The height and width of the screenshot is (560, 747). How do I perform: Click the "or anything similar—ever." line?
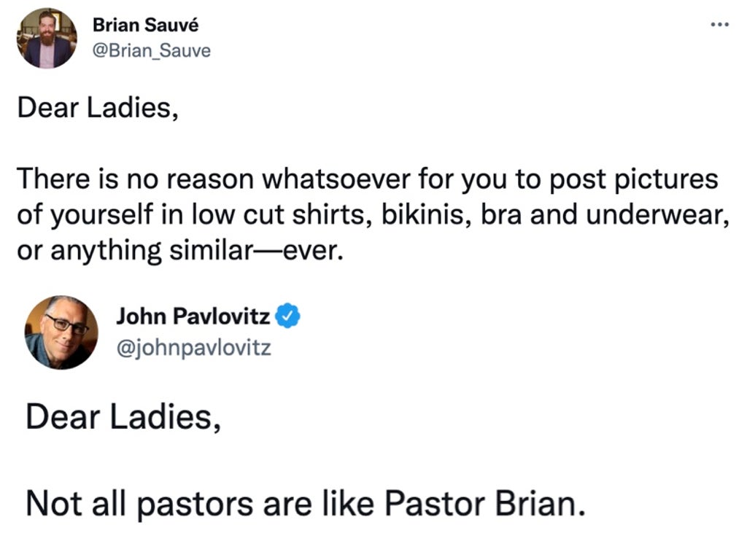[179, 250]
